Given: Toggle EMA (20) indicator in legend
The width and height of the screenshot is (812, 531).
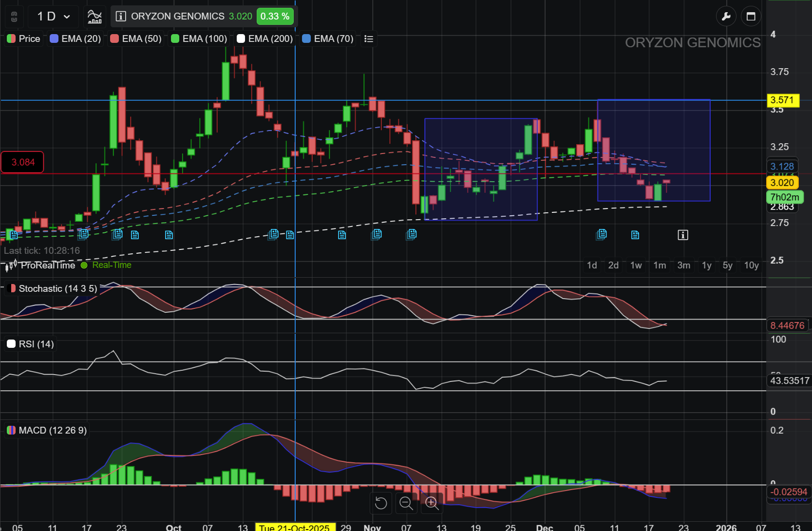Looking at the screenshot, I should point(76,39).
